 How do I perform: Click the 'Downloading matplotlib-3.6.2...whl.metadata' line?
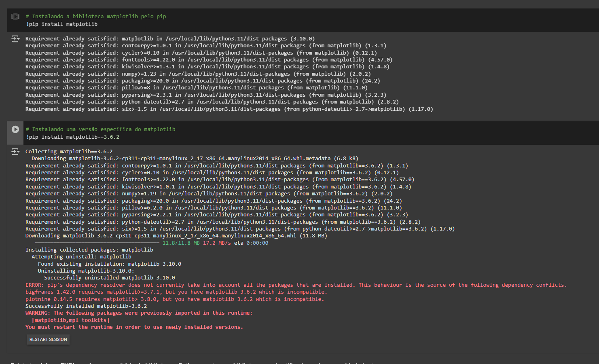point(195,159)
